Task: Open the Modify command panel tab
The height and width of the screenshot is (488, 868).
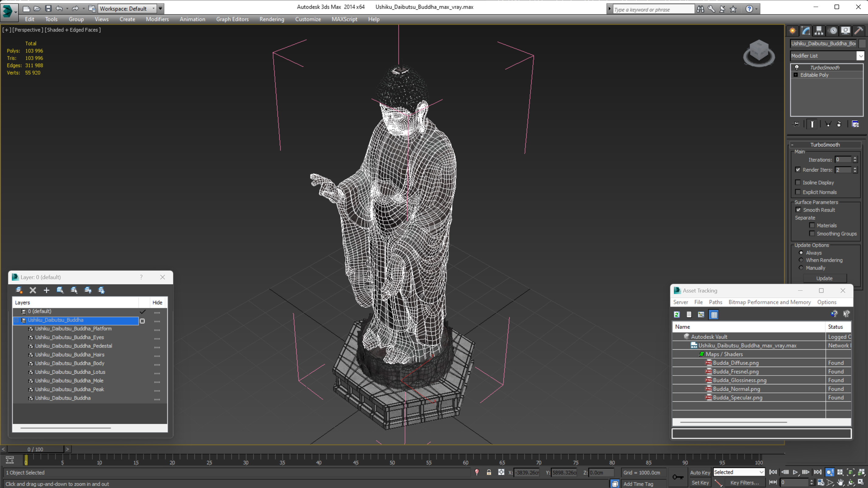Action: coord(806,31)
